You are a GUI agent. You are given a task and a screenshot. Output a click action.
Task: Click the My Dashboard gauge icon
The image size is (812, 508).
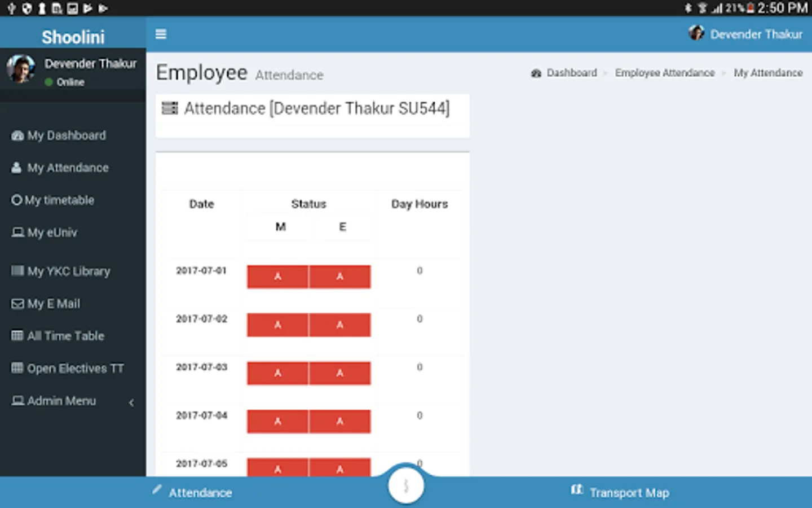click(17, 135)
